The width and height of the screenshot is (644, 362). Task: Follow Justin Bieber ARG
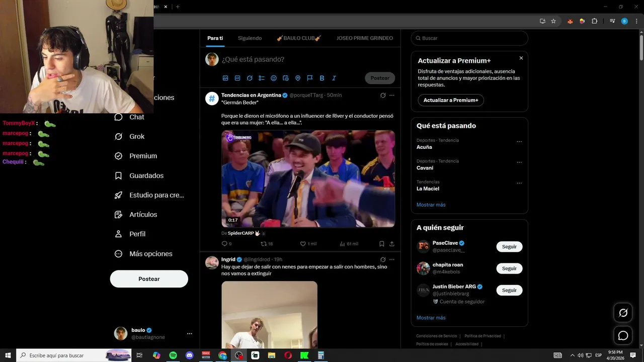point(509,290)
